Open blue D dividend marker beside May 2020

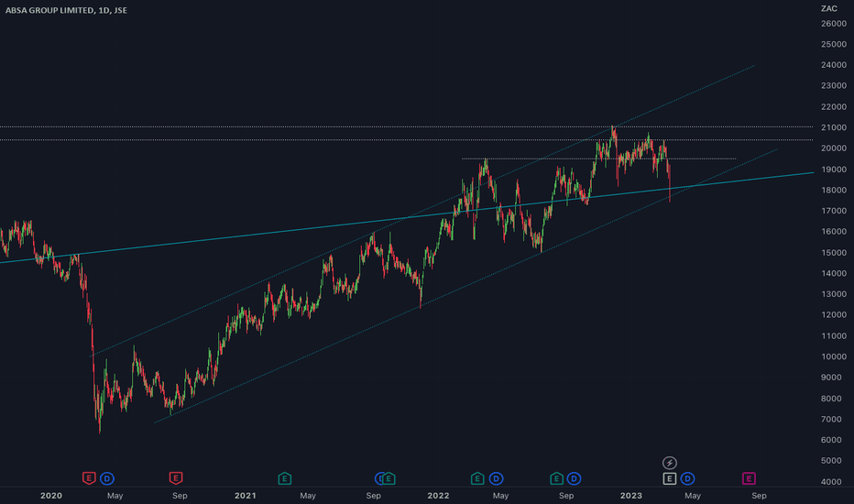[107, 479]
